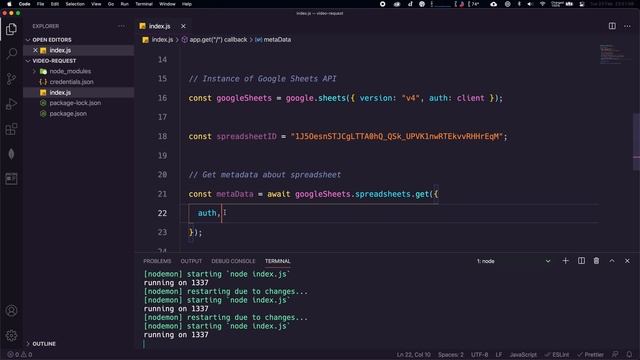Open the Apple menu
Image resolution: width=640 pixels, height=360 pixels.
[9, 4]
